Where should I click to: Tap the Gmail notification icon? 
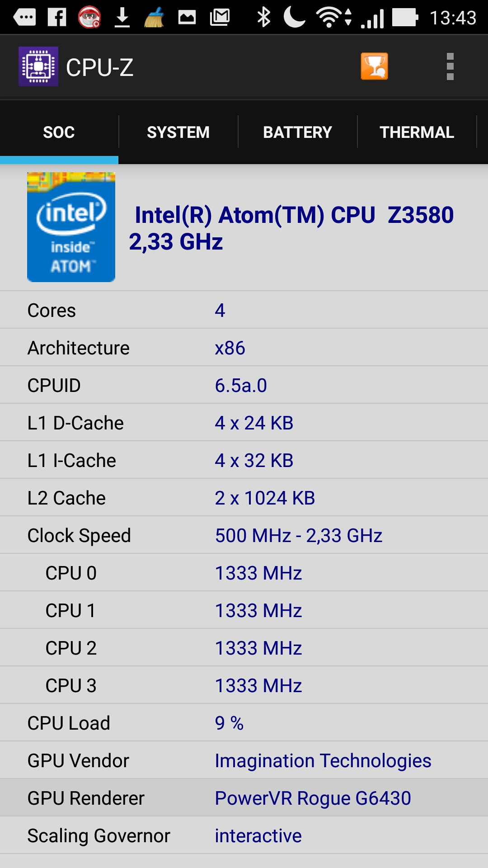(220, 18)
